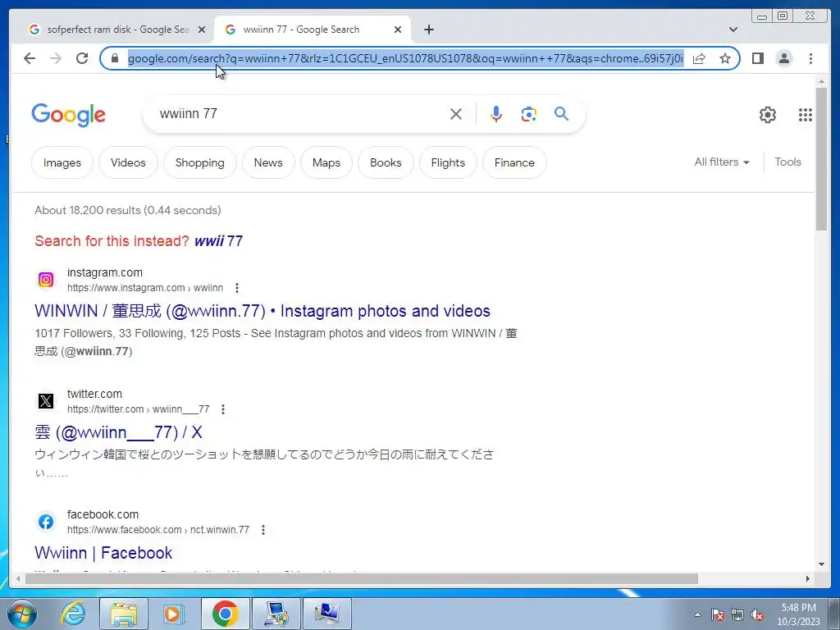
Task: Open Google quick settings gear
Action: tap(768, 115)
